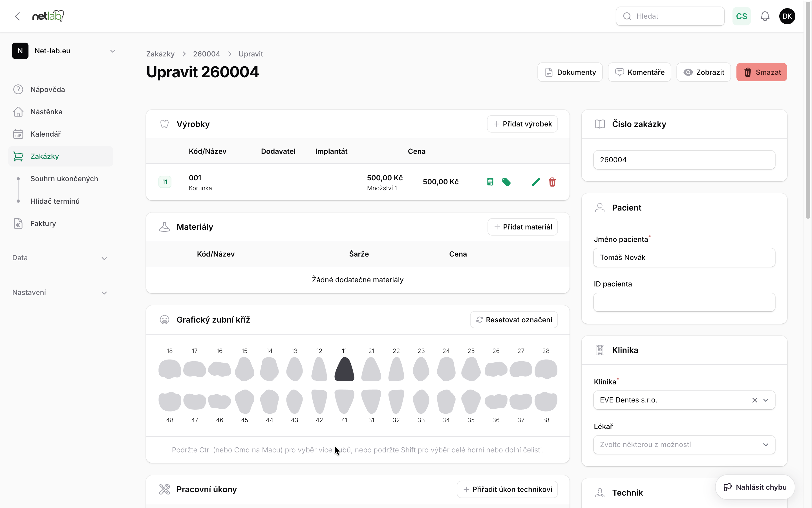Click Resetovat označení
This screenshot has width=812, height=508.
coord(514,319)
